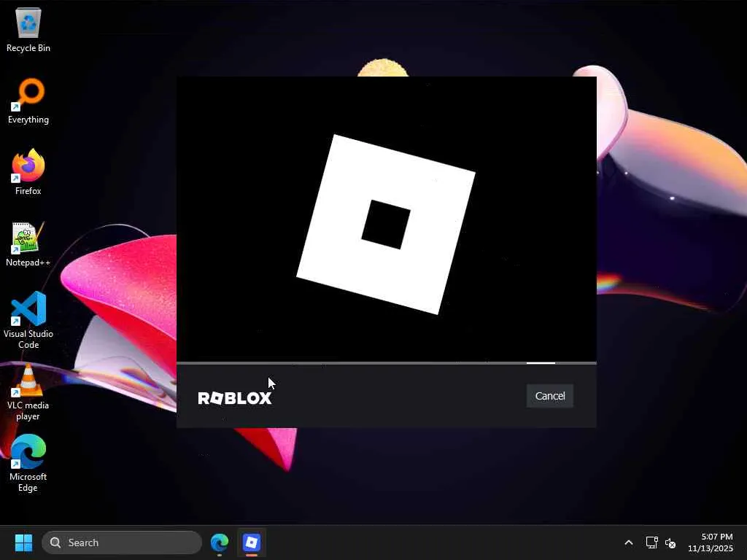The height and width of the screenshot is (560, 747).
Task: Open Microsoft Edge from the taskbar
Action: 220,542
